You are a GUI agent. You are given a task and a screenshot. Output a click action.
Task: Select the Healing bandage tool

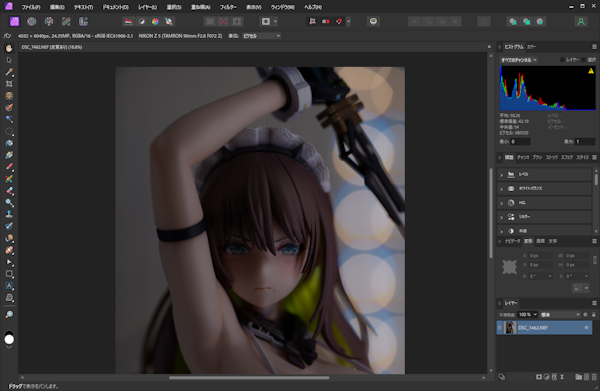[9, 250]
